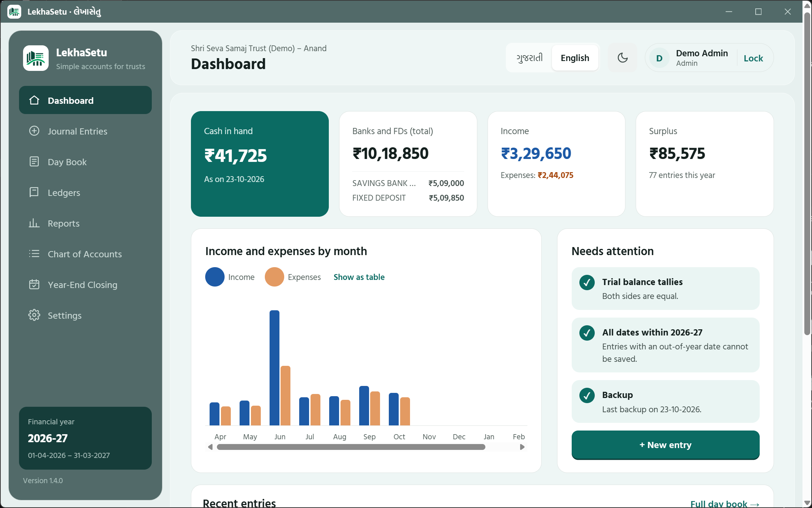The width and height of the screenshot is (812, 508).
Task: Lock the application session
Action: (753, 58)
